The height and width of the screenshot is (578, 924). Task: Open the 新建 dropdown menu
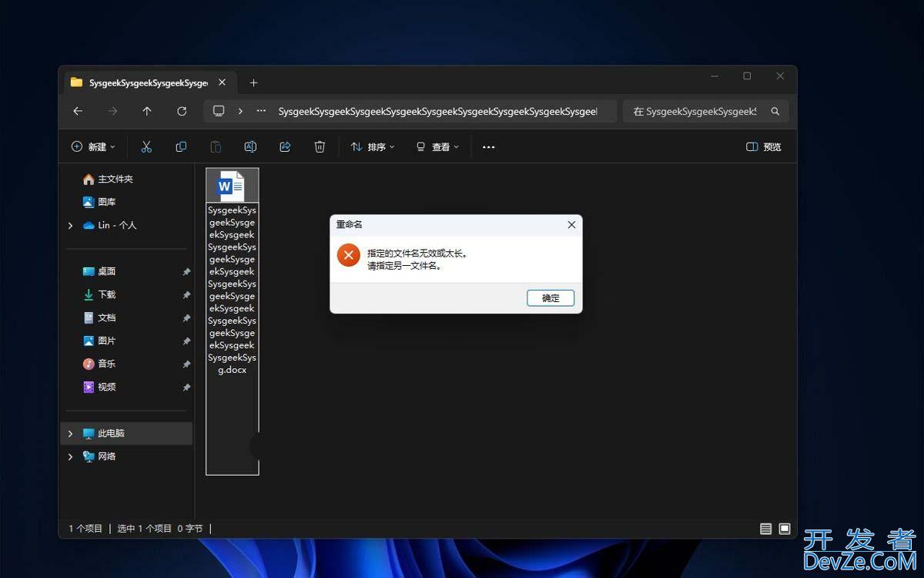pos(93,147)
